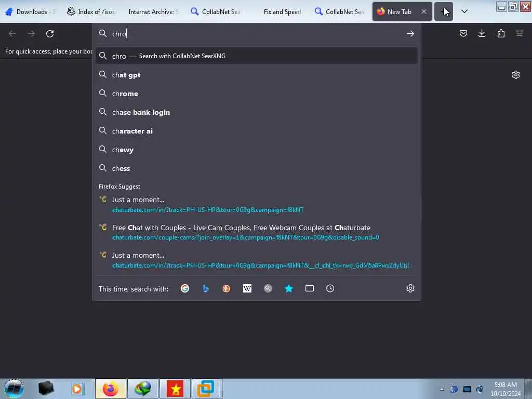The height and width of the screenshot is (399, 532).
Task: Switch to the CollabNet Sea tab beside New Tab
Action: point(339,11)
